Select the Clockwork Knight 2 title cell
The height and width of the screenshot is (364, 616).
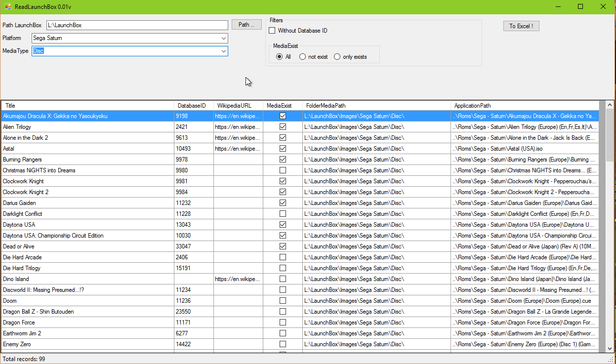pyautogui.click(x=87, y=192)
